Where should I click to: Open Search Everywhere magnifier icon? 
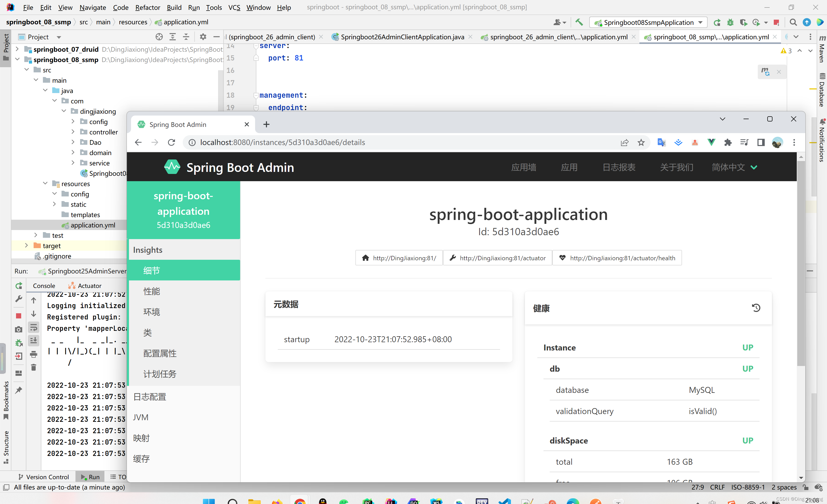(x=793, y=22)
